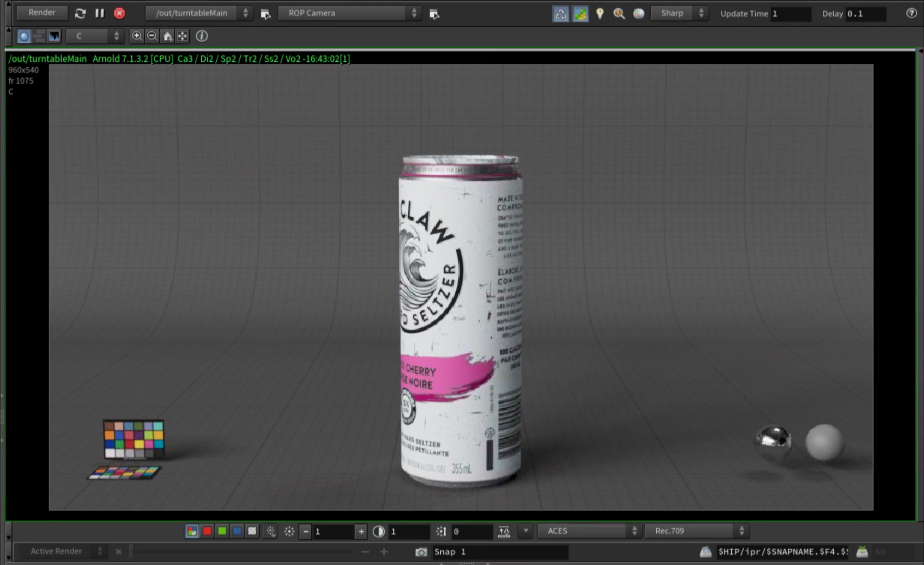Click the Snap 1 name field
The image size is (924, 565).
500,552
